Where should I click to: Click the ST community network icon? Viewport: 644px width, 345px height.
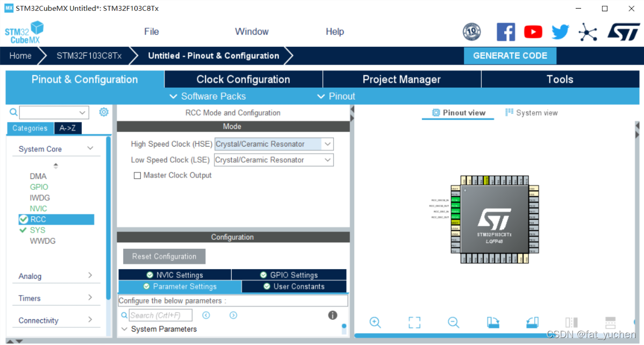pyautogui.click(x=588, y=32)
